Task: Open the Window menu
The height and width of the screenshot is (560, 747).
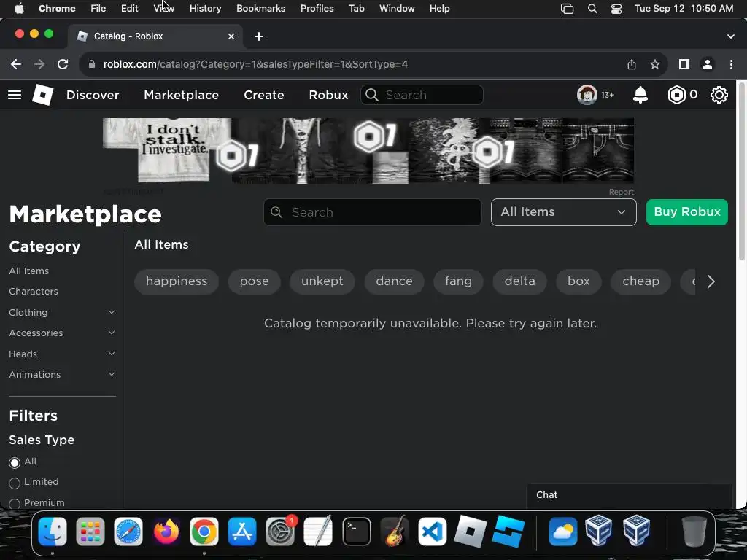Action: click(x=397, y=9)
